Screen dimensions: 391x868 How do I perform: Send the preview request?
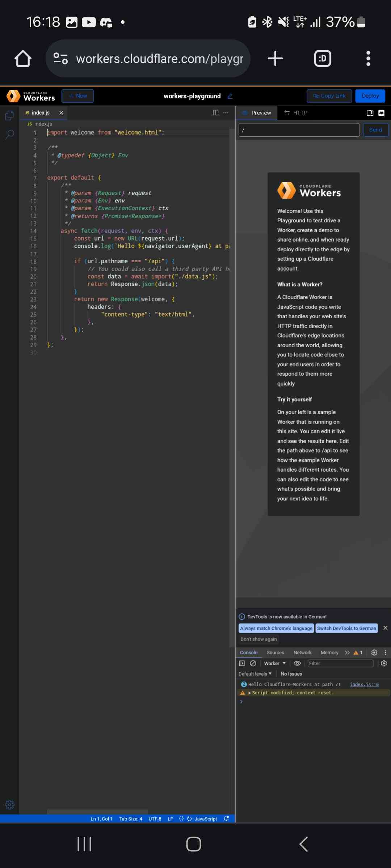(x=375, y=130)
